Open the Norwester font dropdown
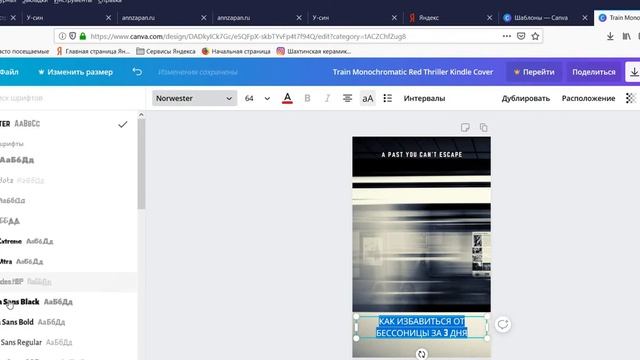The width and height of the screenshot is (640, 360). pyautogui.click(x=194, y=98)
